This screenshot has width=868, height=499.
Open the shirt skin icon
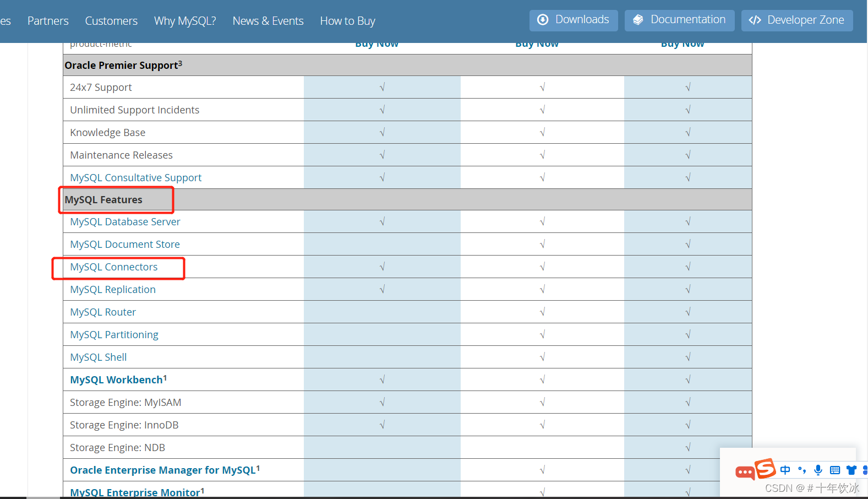click(x=851, y=470)
